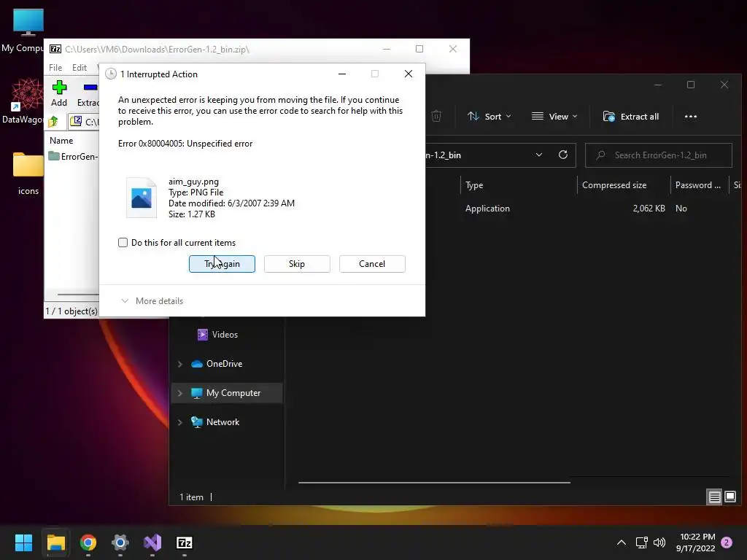Select the icons desktop folder
747x560 pixels.
click(x=28, y=174)
